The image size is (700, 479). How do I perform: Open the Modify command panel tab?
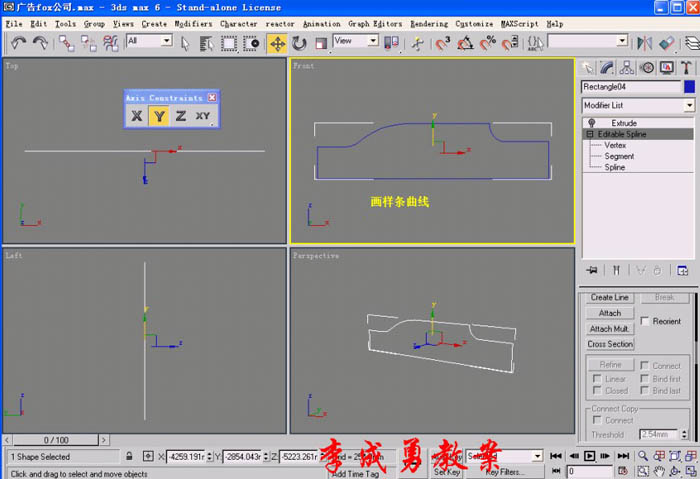(607, 68)
